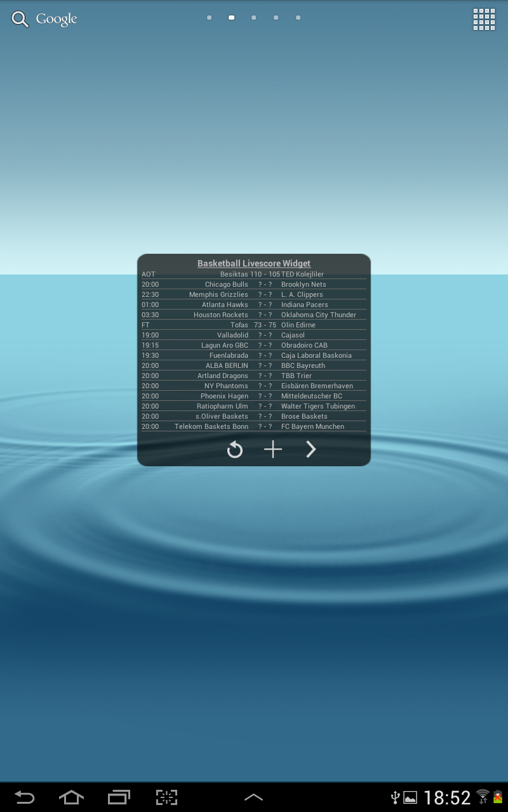Select the Besiktas 110 - 105 match row
Viewport: 508px width, 812px height.
coord(254,275)
